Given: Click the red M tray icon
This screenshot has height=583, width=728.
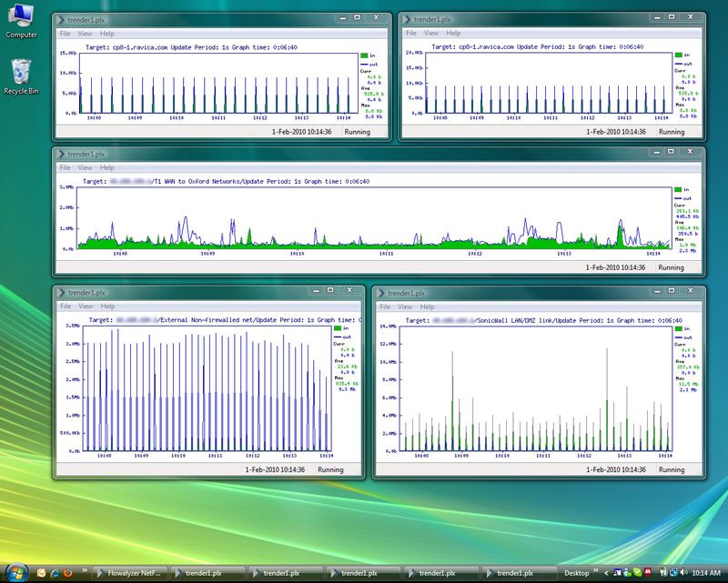Looking at the screenshot, I should [648, 573].
